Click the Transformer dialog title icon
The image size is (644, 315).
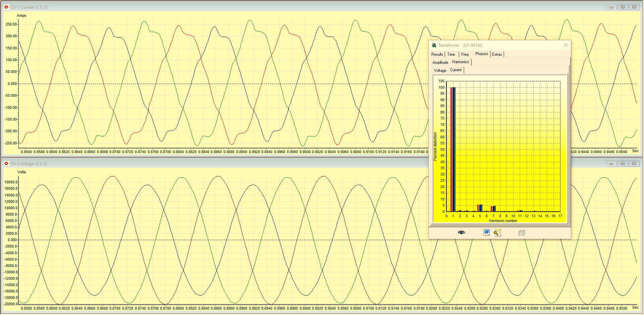pyautogui.click(x=434, y=45)
